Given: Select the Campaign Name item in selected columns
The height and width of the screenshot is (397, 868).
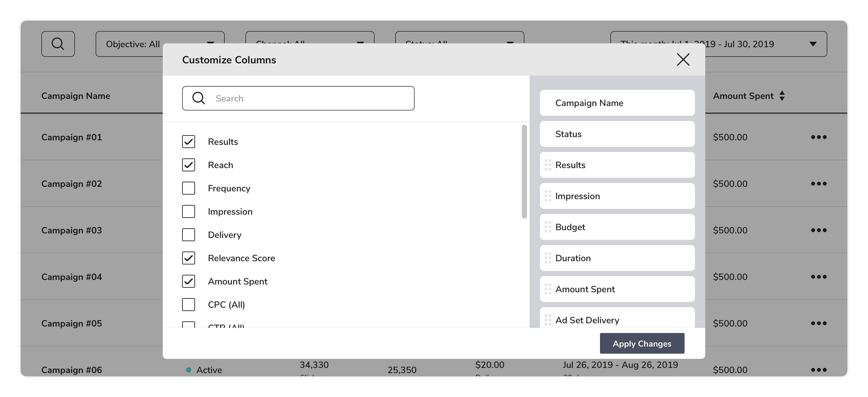Looking at the screenshot, I should 617,103.
